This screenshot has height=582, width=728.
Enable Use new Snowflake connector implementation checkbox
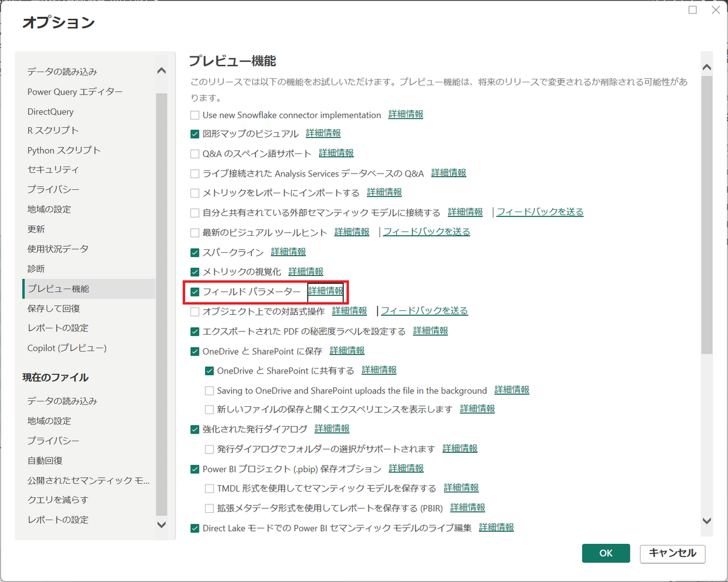[195, 115]
